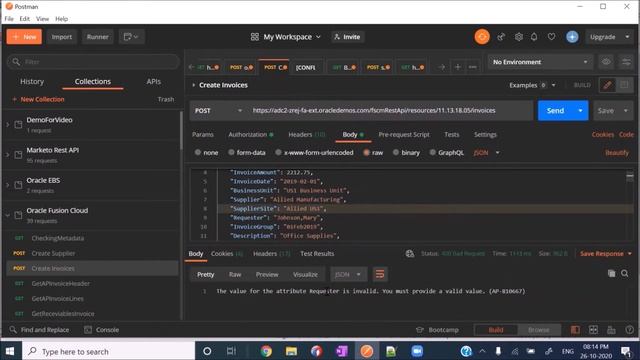Screen dimensions: 640x360
Task: Toggle the response wrap lines icon
Action: [x=380, y=274]
